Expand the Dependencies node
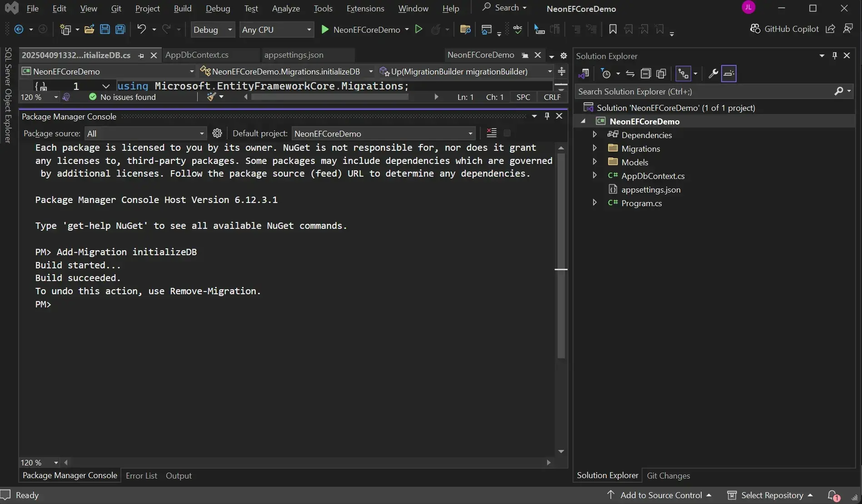 (x=594, y=134)
